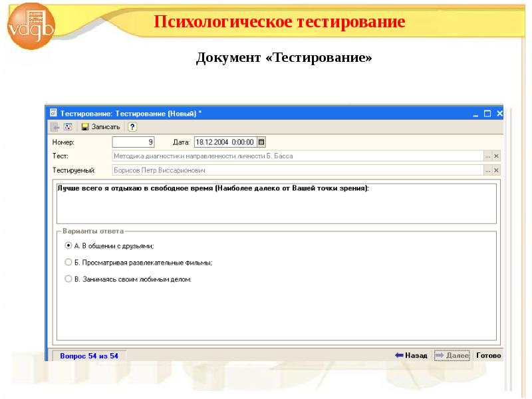532x399 pixels.
Task: Open the selection list for the Тестируемый field
Action: click(487, 170)
